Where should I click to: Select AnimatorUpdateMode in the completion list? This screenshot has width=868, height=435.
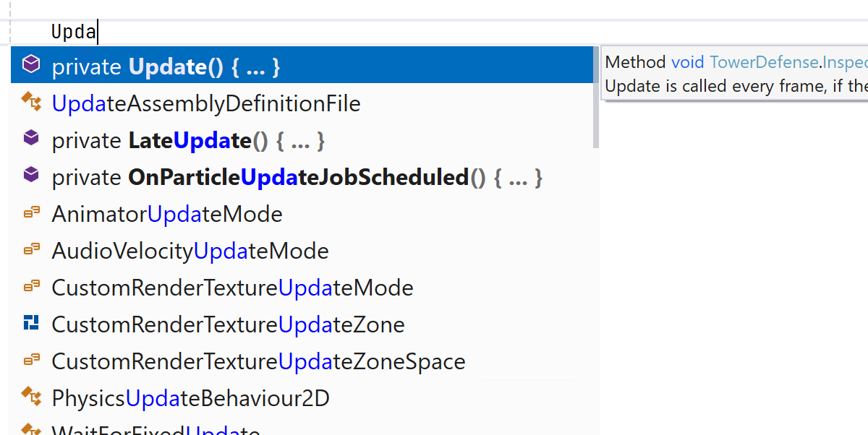(x=167, y=215)
